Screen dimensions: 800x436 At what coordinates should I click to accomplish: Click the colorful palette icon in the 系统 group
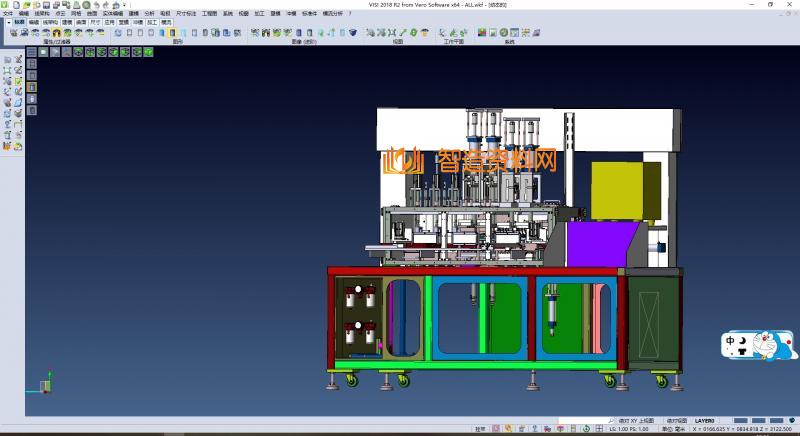tap(482, 33)
